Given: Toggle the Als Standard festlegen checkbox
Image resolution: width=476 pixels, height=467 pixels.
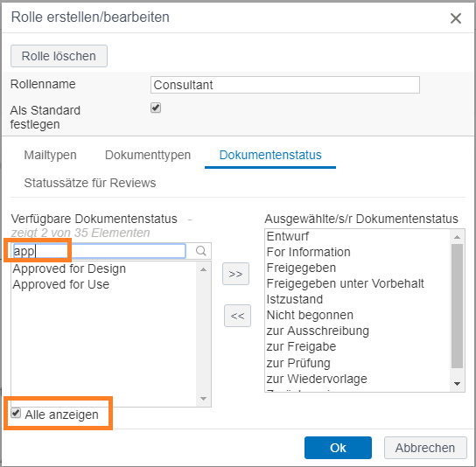Looking at the screenshot, I should click(x=156, y=108).
